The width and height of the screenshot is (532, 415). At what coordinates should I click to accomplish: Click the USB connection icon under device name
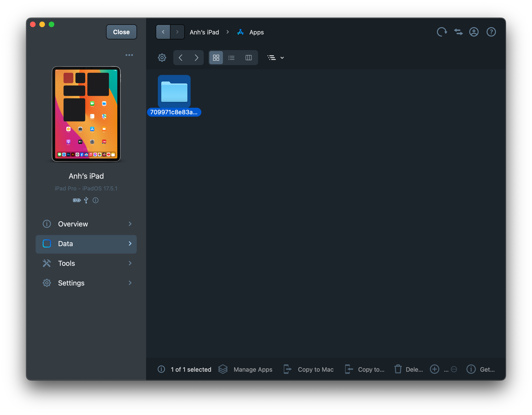point(86,200)
